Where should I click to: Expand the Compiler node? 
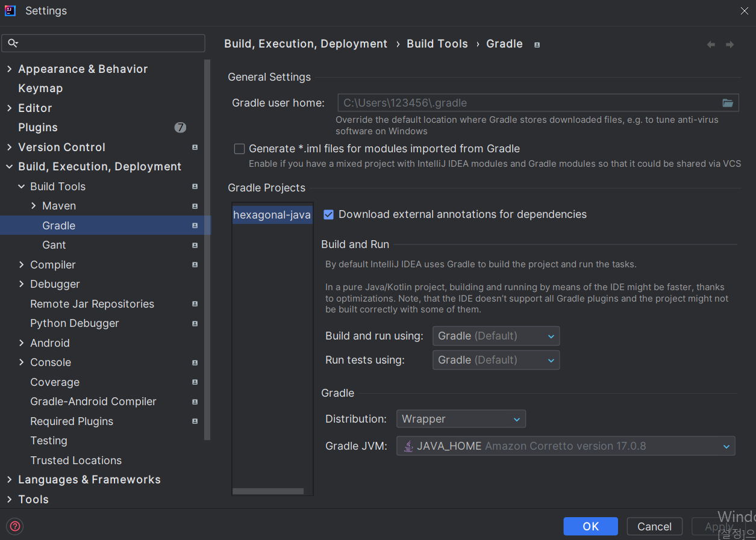[21, 265]
